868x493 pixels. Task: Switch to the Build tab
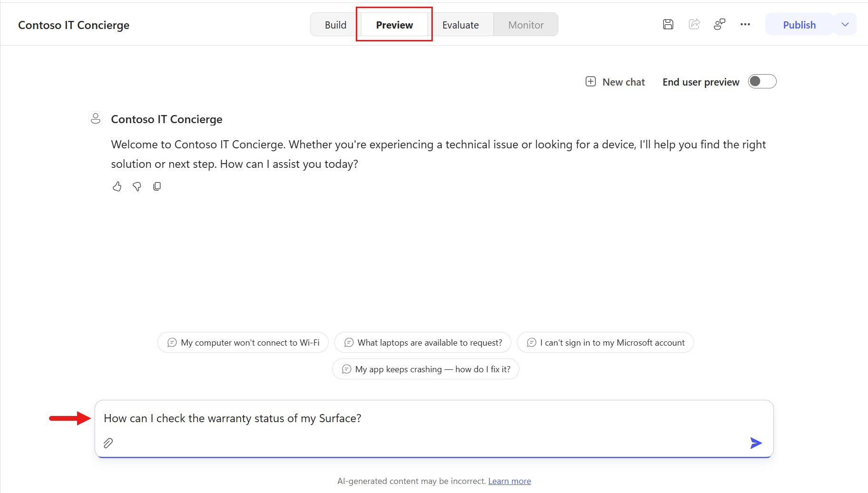click(335, 25)
